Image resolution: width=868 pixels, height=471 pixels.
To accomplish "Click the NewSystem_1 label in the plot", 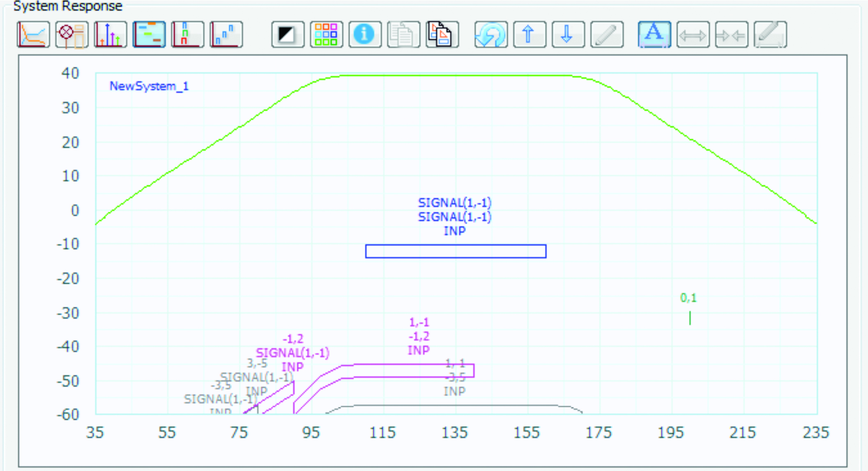I will 149,86.
